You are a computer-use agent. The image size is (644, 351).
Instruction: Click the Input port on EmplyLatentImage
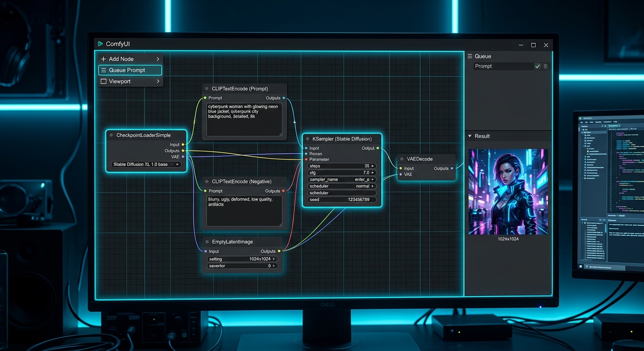(205, 251)
